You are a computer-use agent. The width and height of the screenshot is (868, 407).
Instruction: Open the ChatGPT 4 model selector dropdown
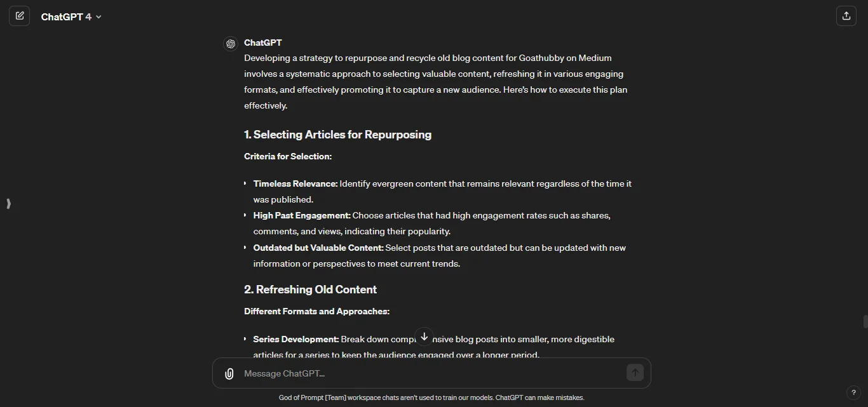[98, 17]
